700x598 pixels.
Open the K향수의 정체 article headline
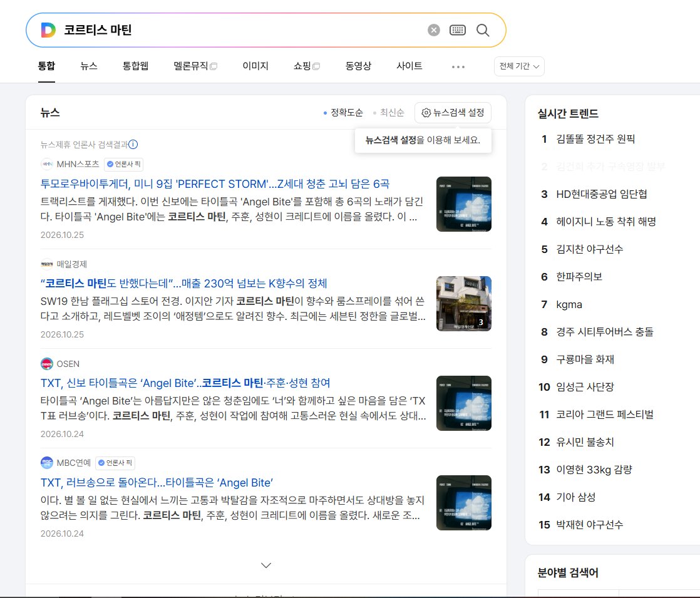tap(184, 284)
